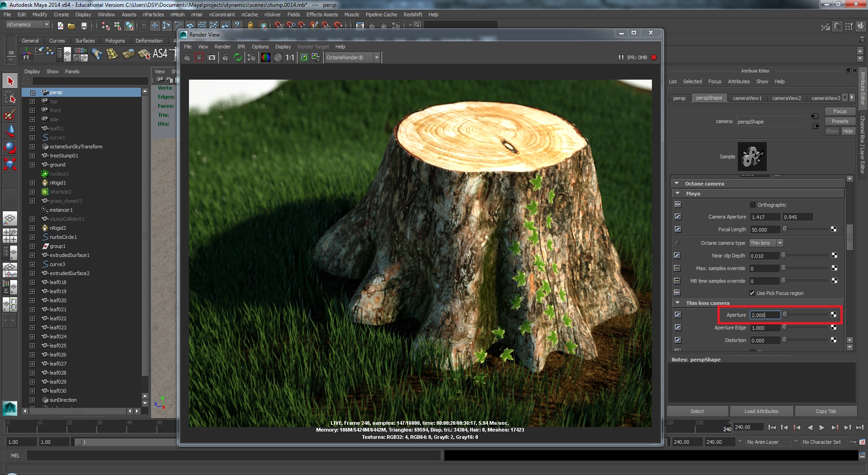This screenshot has width=868, height=475.
Task: Uncheck Use Pick Focus region
Action: click(x=752, y=293)
